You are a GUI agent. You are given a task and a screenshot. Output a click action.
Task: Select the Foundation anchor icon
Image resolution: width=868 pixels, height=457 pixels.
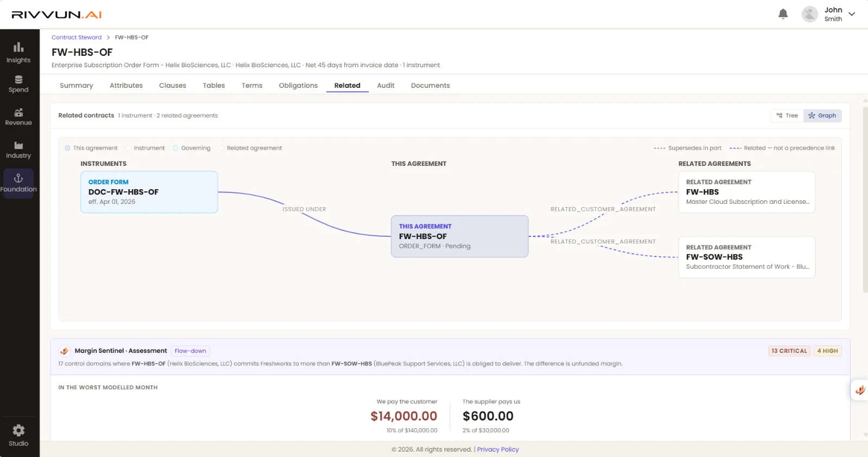coord(18,178)
